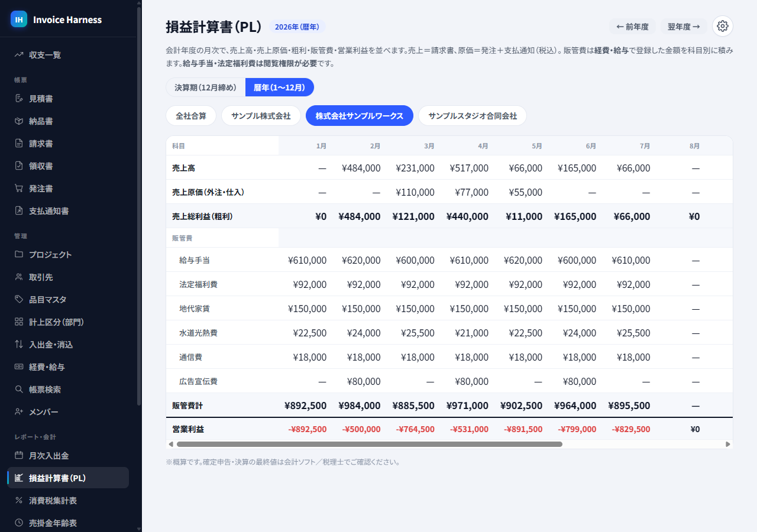Click the 計上区分(部門) grid icon
This screenshot has width=757, height=532.
19,322
